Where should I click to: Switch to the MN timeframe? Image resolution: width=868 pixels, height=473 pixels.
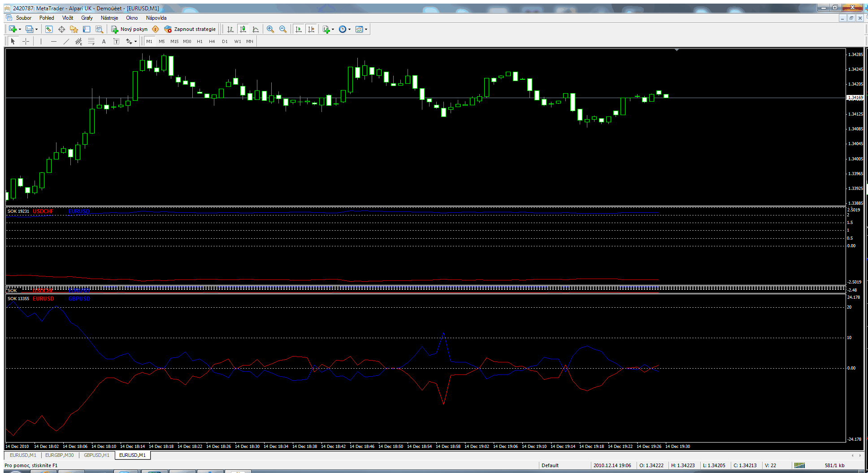250,41
